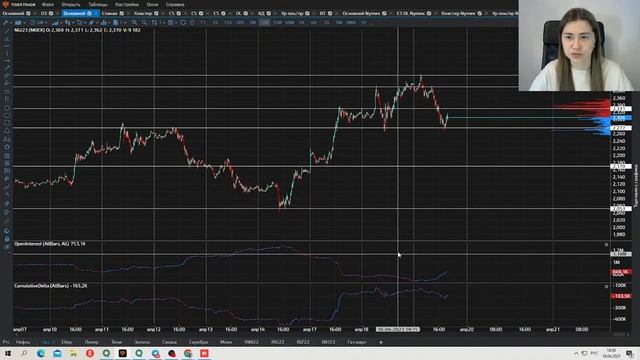Click the РУС language indicator

point(594,353)
